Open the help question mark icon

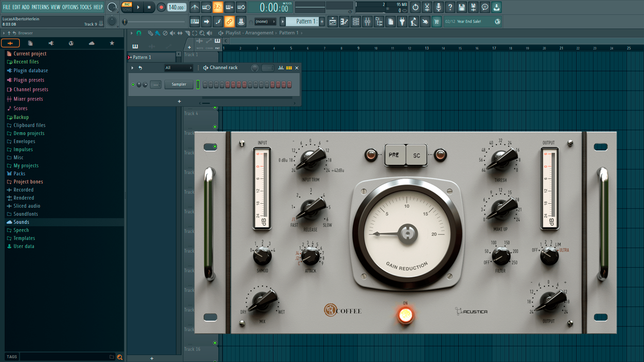click(x=450, y=7)
